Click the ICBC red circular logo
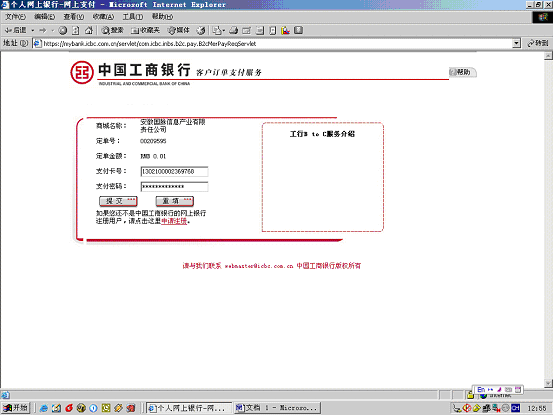 [x=82, y=73]
